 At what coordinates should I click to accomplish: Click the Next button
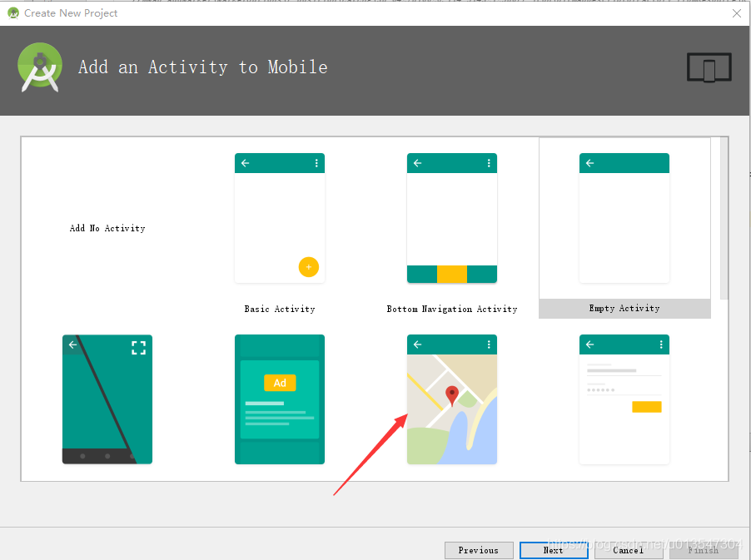click(554, 550)
